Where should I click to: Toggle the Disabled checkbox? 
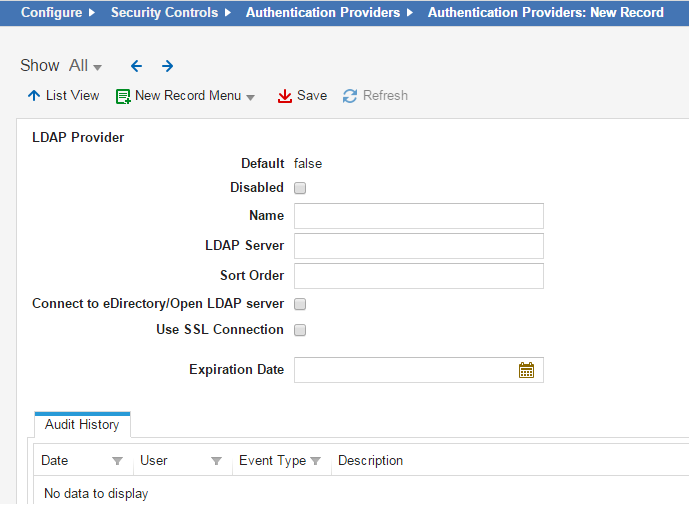coord(300,188)
